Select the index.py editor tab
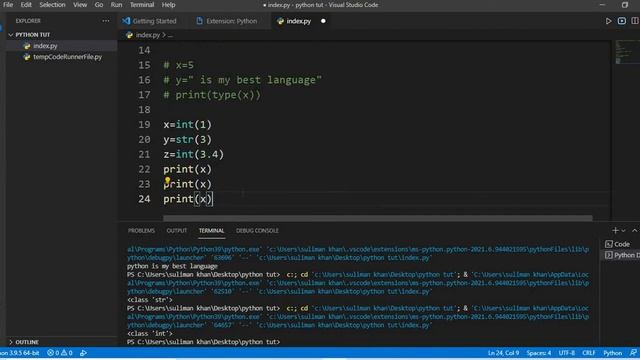The width and height of the screenshot is (640, 360). (298, 21)
